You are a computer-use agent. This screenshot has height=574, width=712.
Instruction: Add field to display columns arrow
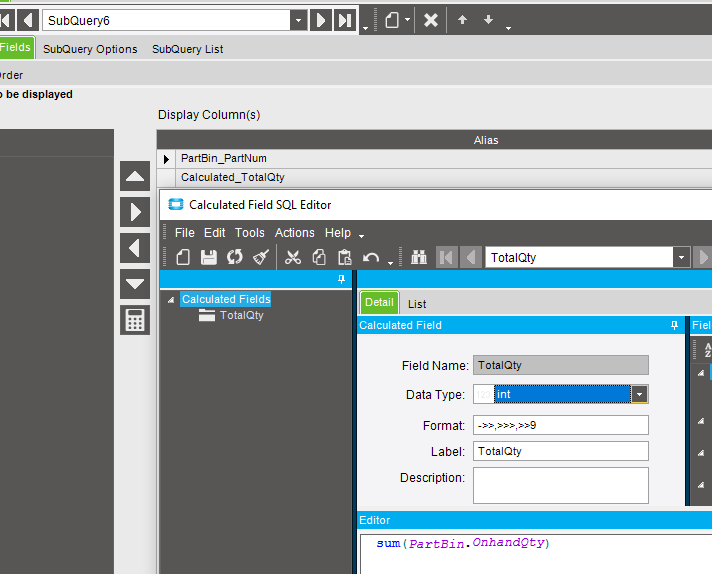[x=135, y=212]
